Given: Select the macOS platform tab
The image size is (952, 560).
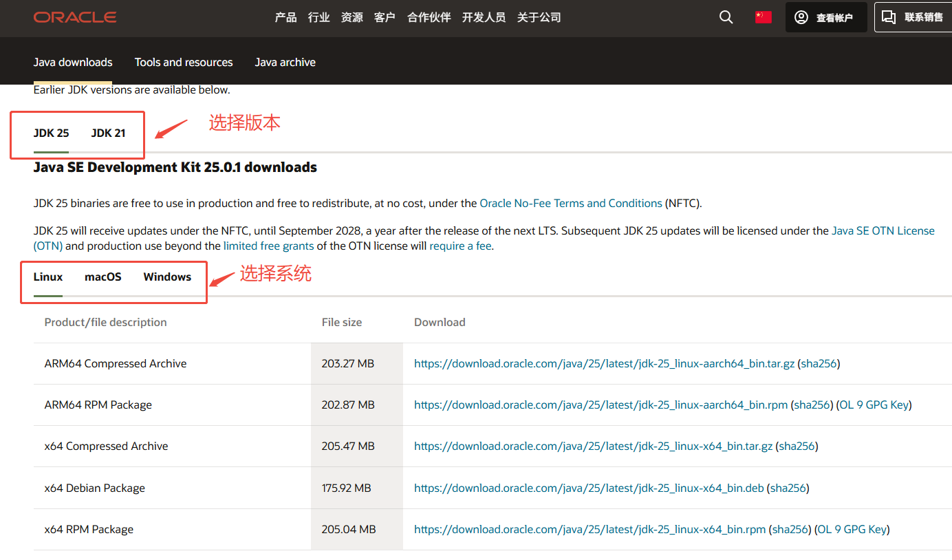Looking at the screenshot, I should [103, 277].
